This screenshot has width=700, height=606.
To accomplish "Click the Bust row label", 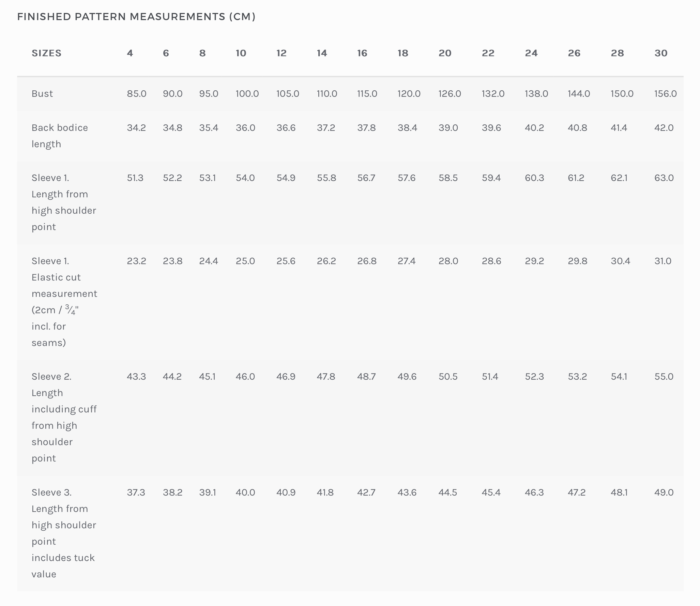I will click(x=42, y=94).
